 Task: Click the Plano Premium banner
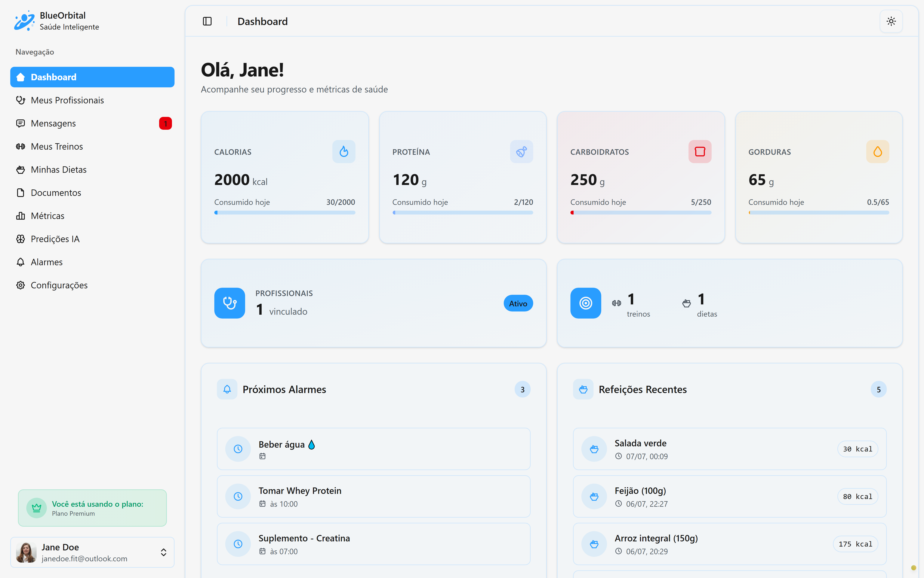(92, 508)
